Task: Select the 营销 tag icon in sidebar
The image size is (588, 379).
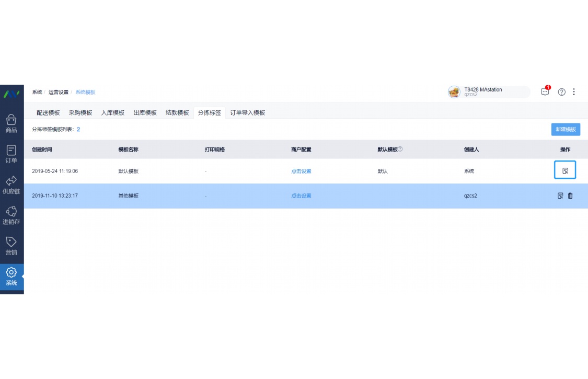Action: point(11,246)
